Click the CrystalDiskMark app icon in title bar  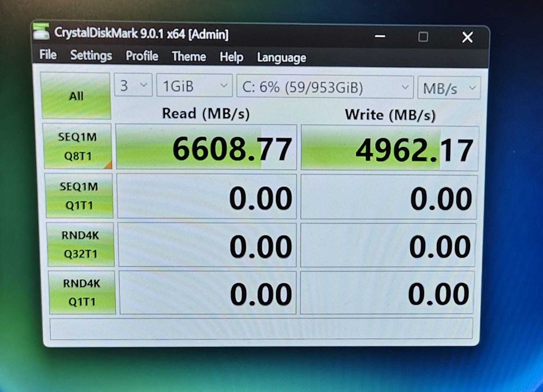coord(41,31)
